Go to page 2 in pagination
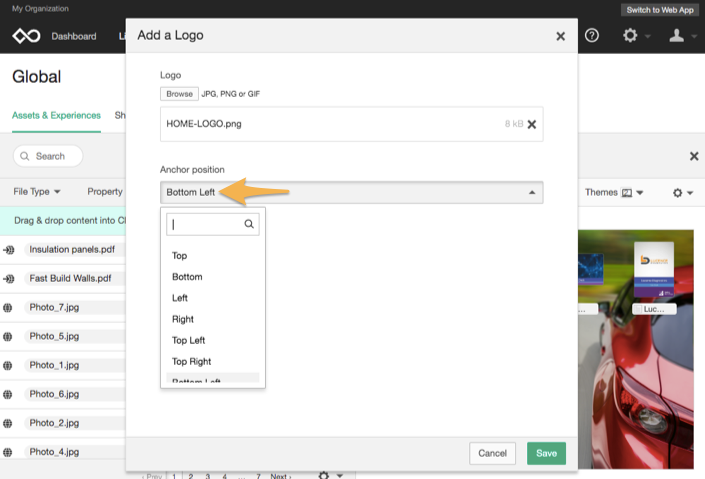The image size is (705, 479). (x=191, y=476)
